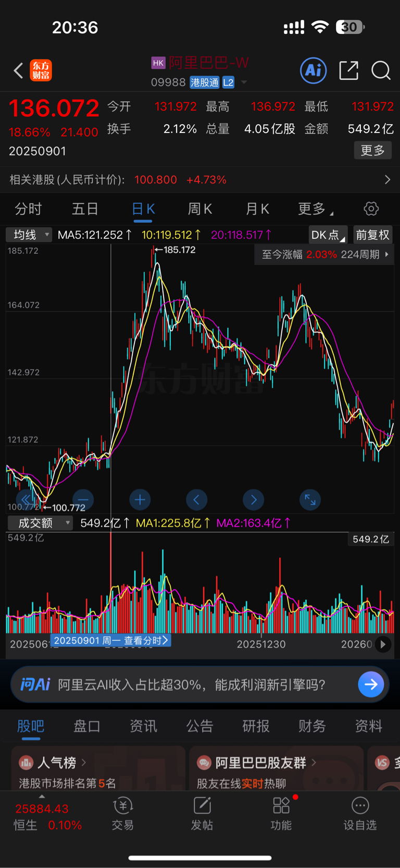Zoom in chart with plus button
Viewport: 400px width, 868px height.
[140, 500]
